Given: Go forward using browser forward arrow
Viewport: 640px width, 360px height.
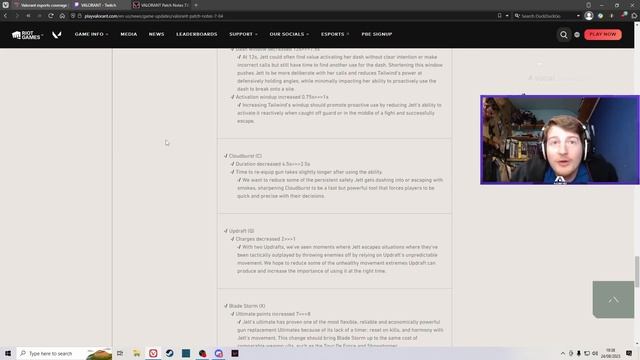Looking at the screenshot, I should [x=17, y=16].
